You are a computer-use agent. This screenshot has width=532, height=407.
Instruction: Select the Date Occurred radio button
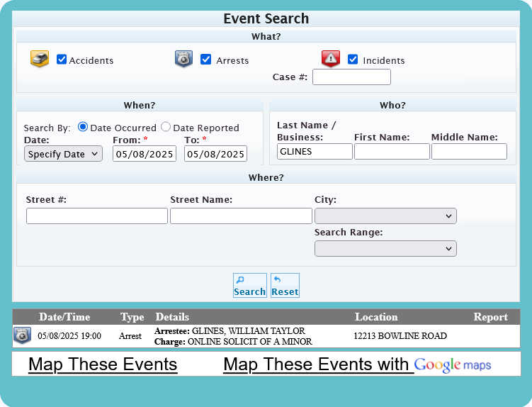pos(83,127)
